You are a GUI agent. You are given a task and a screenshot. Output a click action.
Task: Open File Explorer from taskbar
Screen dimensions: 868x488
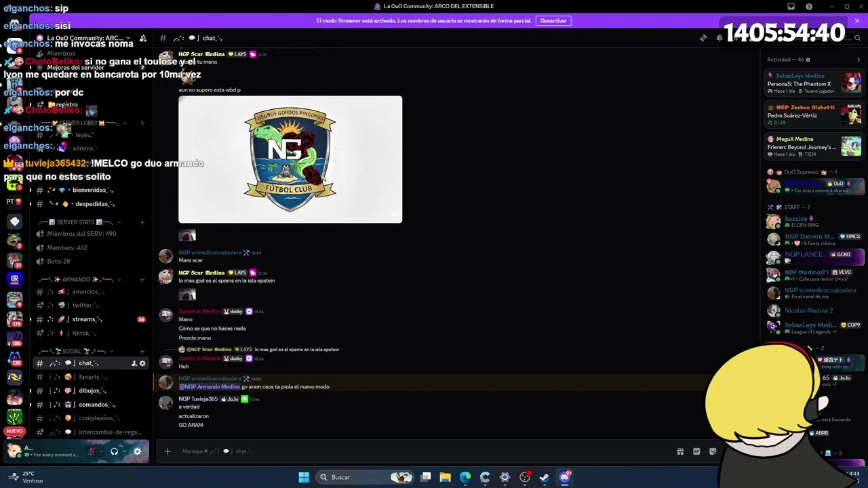pyautogui.click(x=446, y=477)
